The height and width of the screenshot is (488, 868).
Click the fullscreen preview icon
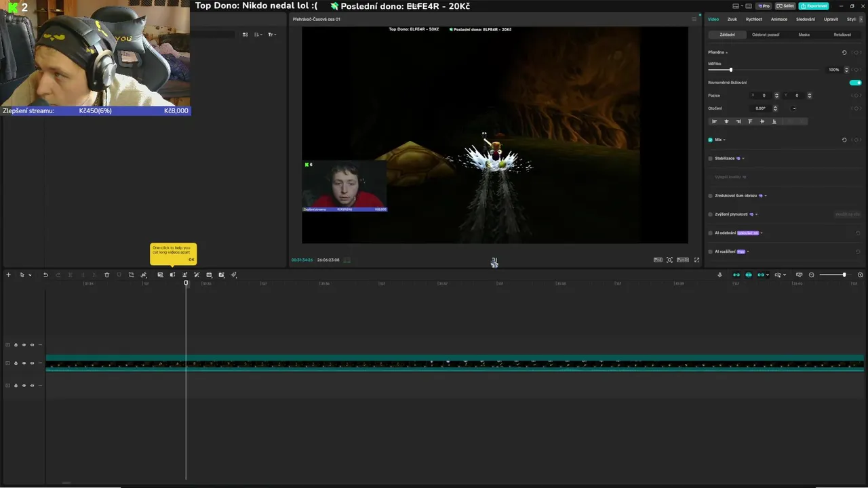pos(696,260)
